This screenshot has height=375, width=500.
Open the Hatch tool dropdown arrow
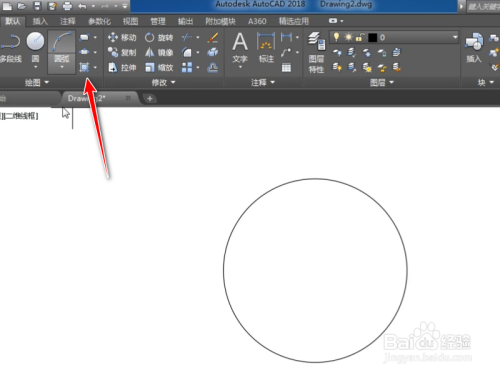[x=95, y=68]
